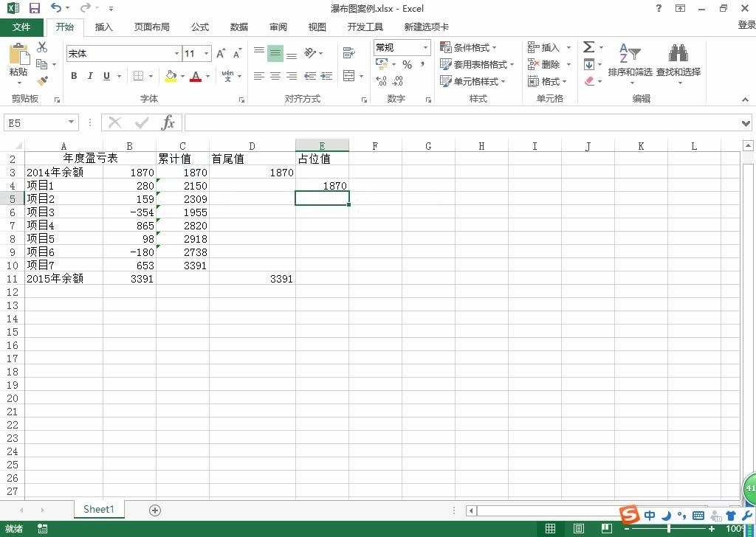
Task: Click the 登录 sign-in link
Action: [x=746, y=24]
